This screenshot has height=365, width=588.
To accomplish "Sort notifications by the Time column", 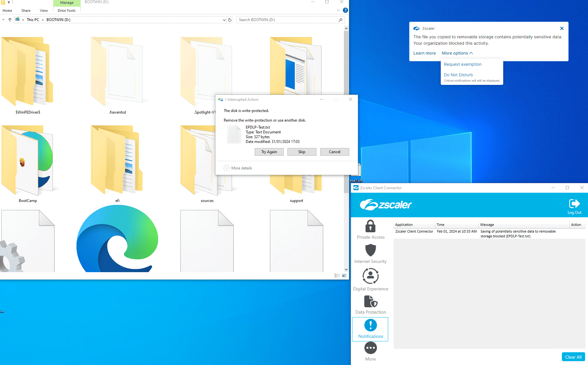I will (457, 225).
